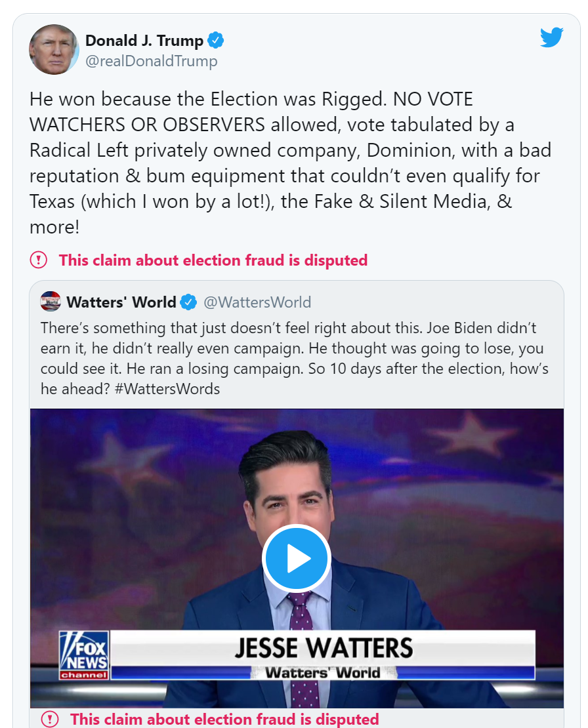Visit the @WattersWorld handle link
Screen dimensions: 588x728
pyautogui.click(x=257, y=302)
